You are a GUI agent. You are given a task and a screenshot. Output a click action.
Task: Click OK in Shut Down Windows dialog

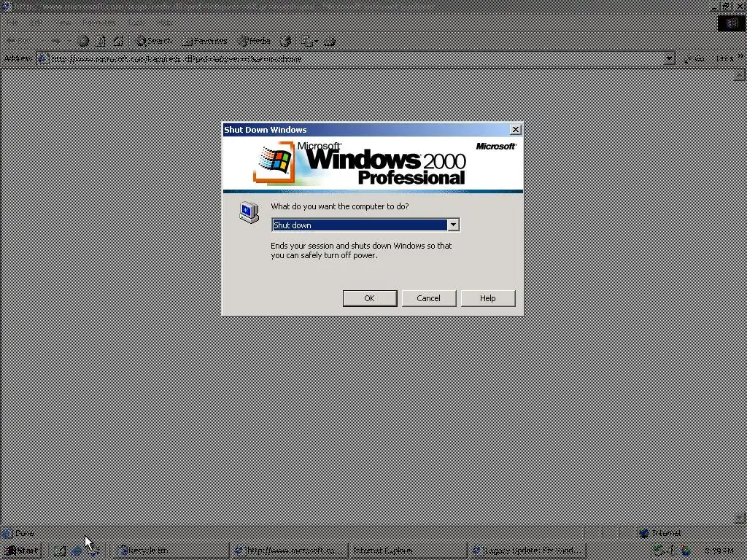[370, 298]
